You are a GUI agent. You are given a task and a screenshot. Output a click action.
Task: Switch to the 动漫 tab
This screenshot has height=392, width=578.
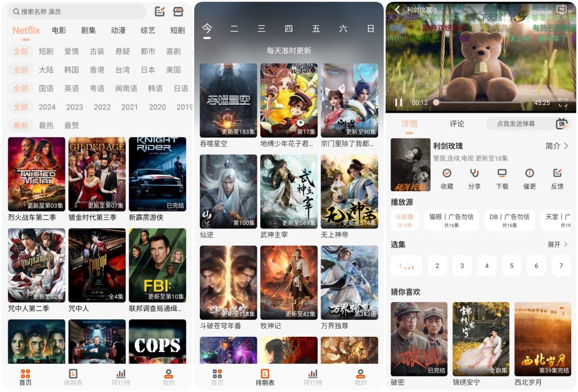pos(119,30)
